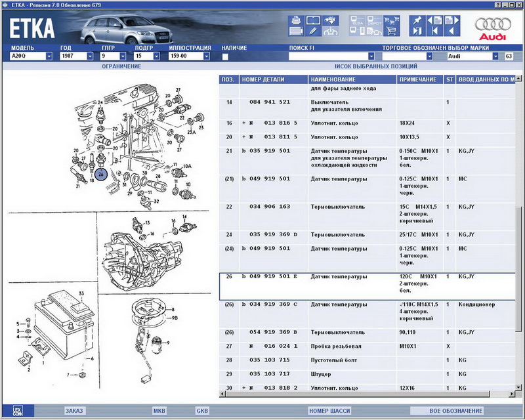The height and width of the screenshot is (420, 525).
Task: Click the GKB button
Action: [x=202, y=411]
